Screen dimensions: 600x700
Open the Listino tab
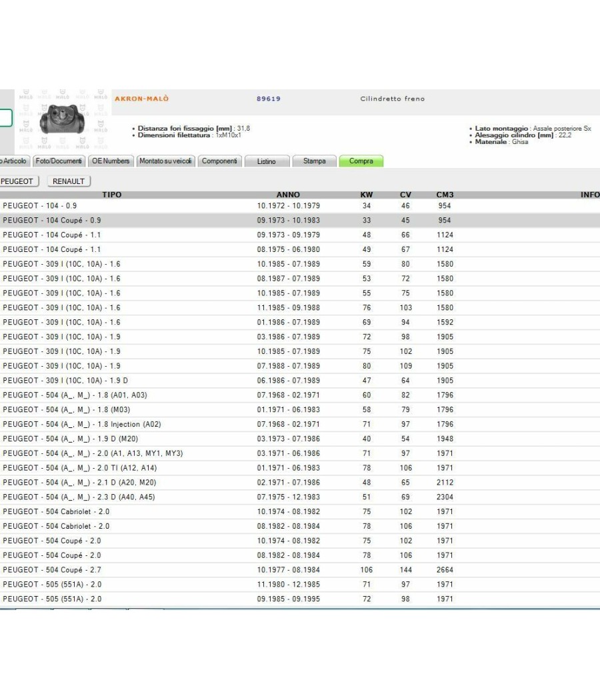[267, 161]
